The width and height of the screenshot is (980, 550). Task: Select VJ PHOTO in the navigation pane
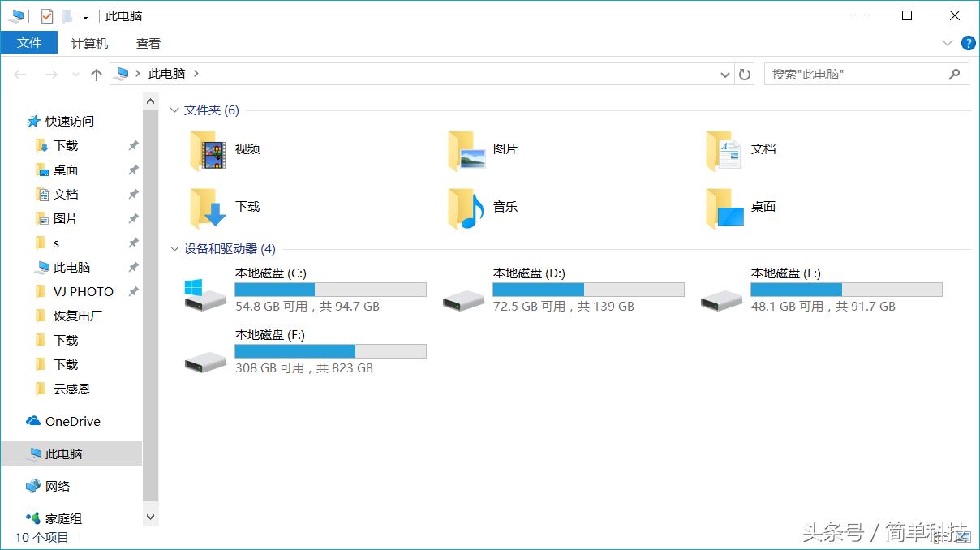point(81,291)
